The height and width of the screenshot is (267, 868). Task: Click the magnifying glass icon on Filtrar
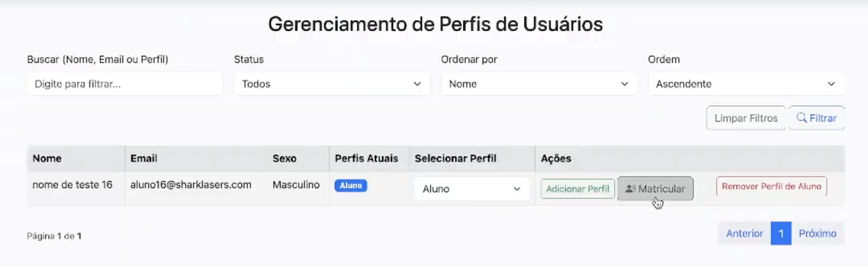tap(802, 118)
